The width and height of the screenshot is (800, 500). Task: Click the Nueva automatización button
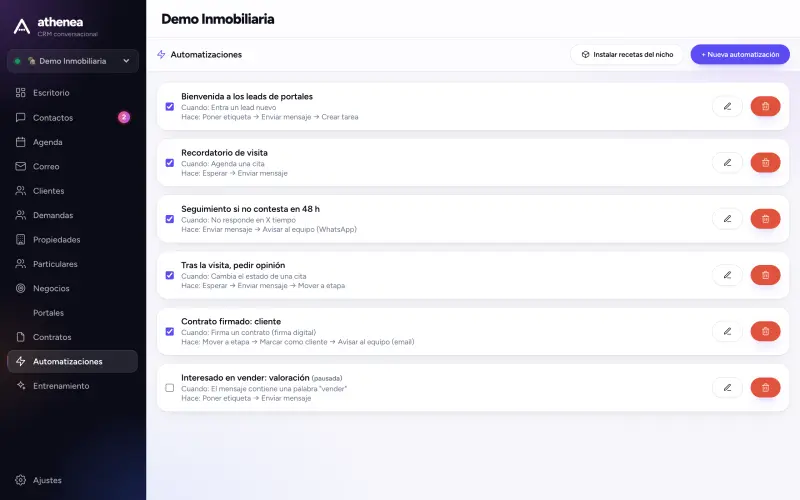pos(740,55)
